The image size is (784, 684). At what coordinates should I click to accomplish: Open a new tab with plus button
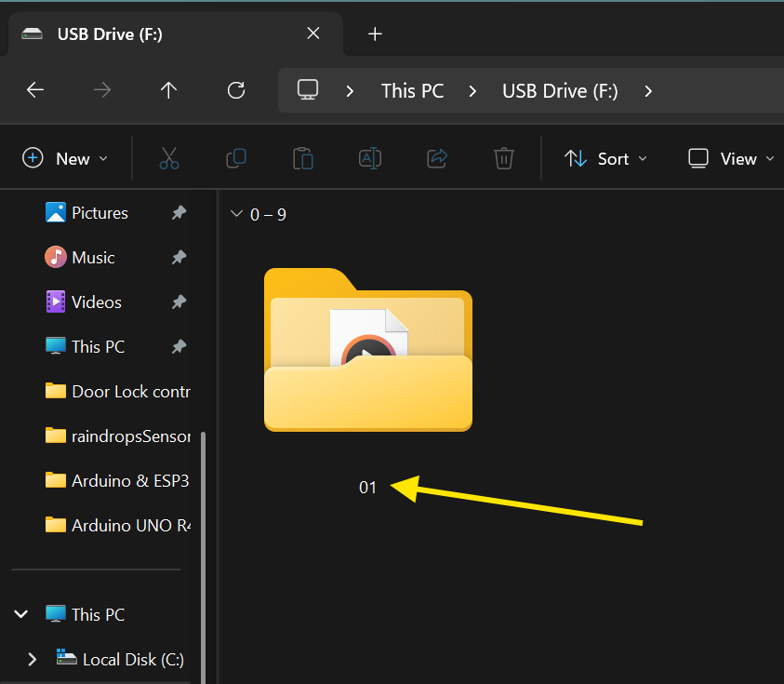[375, 34]
